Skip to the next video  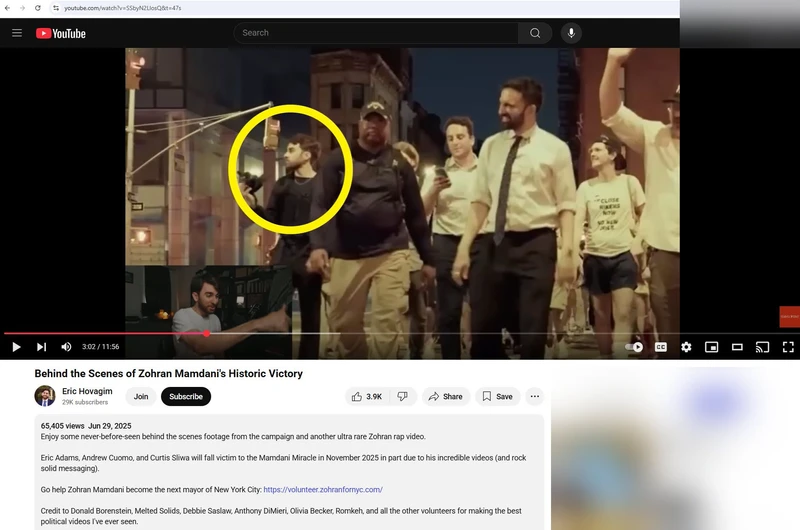(x=41, y=347)
